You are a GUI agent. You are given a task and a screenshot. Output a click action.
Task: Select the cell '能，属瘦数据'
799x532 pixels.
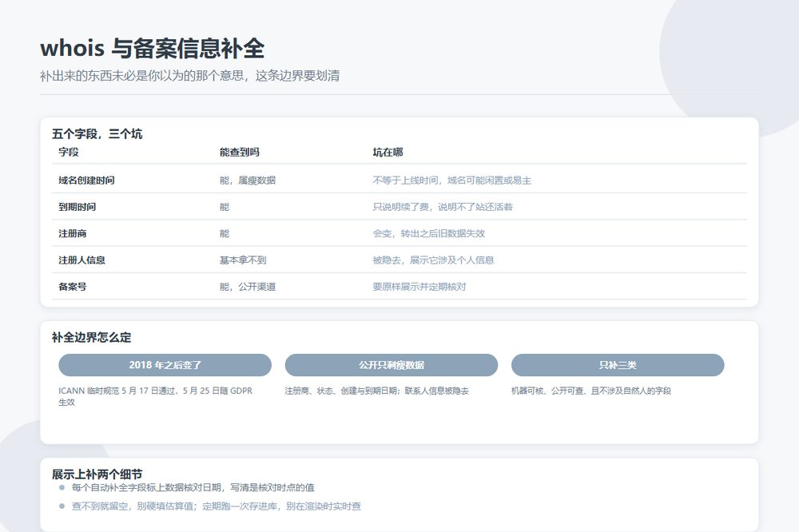click(x=248, y=181)
